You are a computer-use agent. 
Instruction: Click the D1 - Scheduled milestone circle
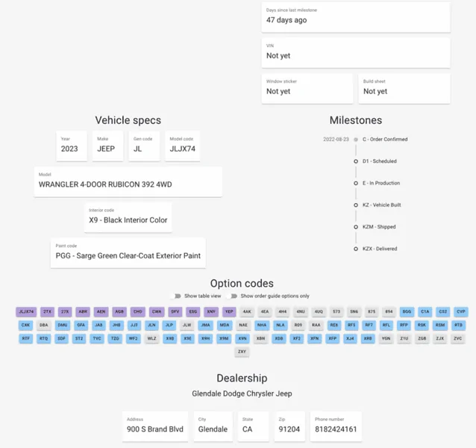(x=356, y=161)
